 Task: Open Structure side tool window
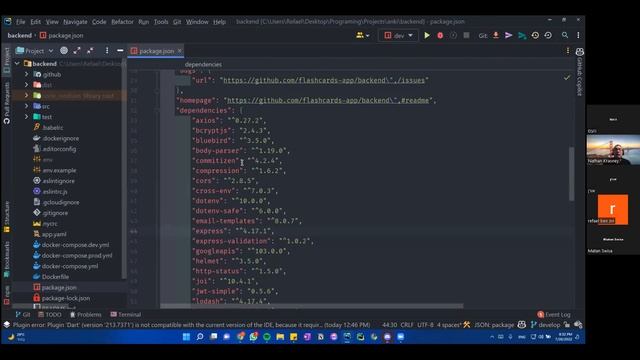click(x=7, y=216)
